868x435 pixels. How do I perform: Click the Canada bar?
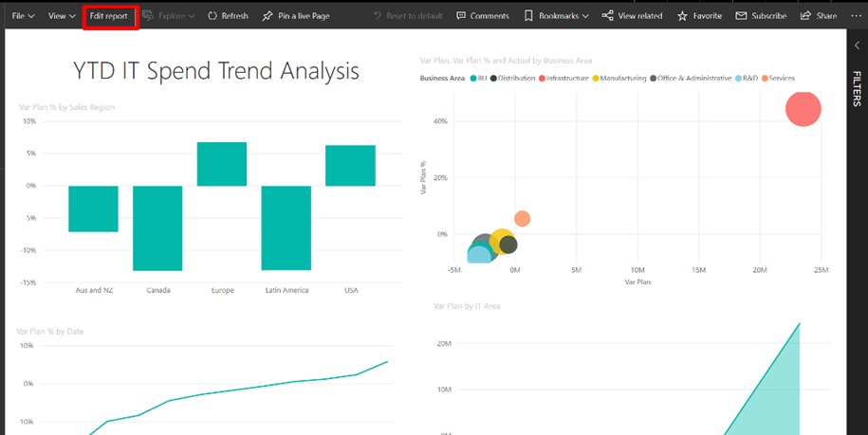point(157,227)
